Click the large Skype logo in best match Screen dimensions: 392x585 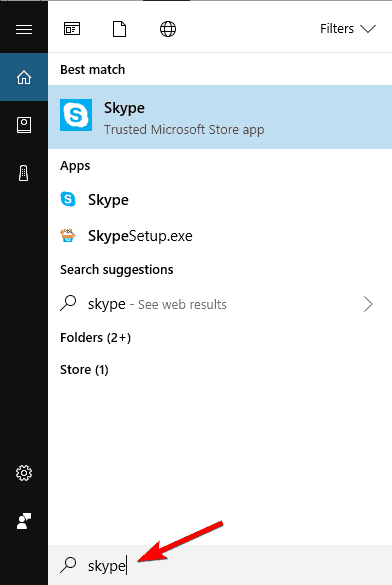[76, 115]
